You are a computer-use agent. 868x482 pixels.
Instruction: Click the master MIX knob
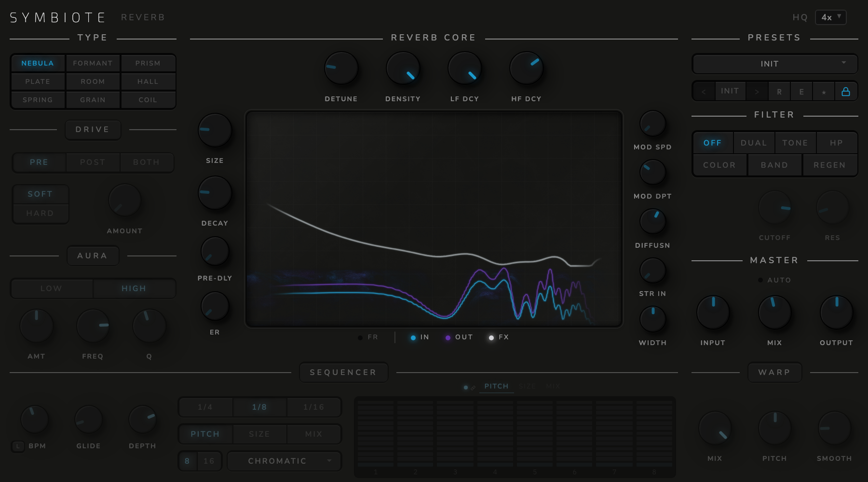click(774, 312)
